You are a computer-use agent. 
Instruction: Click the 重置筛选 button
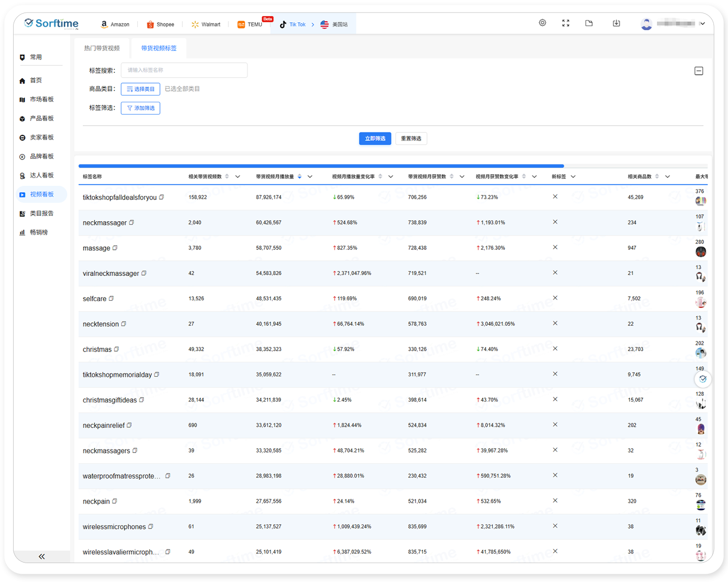[x=411, y=139]
